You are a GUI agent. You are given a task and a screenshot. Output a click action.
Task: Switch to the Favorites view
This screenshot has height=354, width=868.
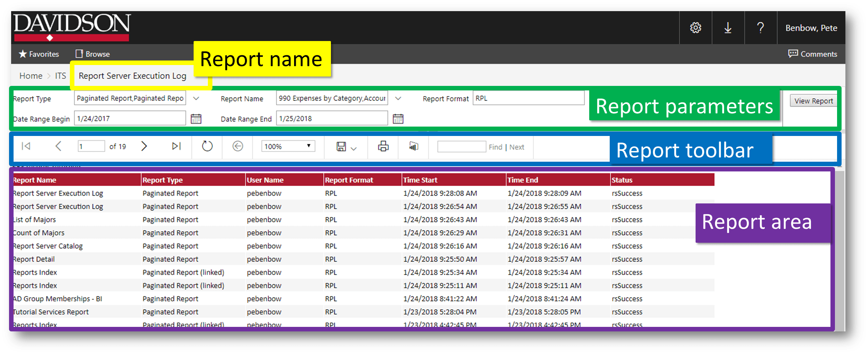tap(38, 54)
